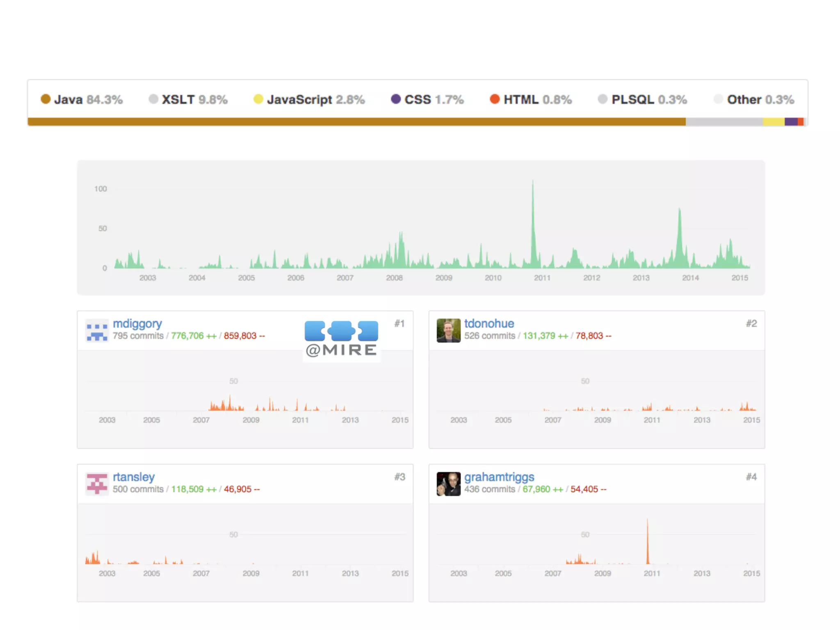
Task: Select the PLSQL 0.3% language entry
Action: pos(643,100)
